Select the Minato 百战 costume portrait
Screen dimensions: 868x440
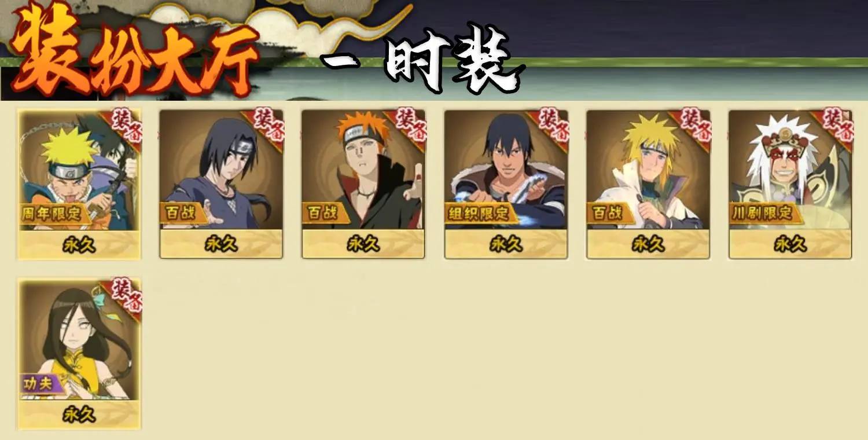coord(648,170)
